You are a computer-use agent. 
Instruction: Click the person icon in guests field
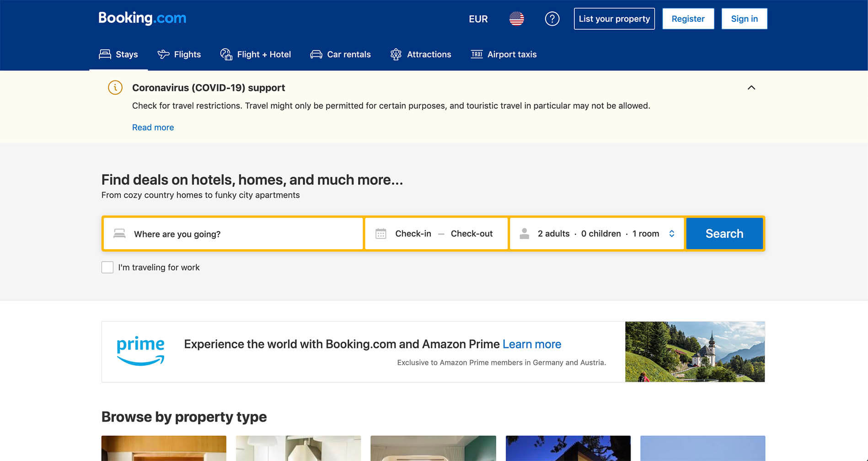(x=525, y=234)
